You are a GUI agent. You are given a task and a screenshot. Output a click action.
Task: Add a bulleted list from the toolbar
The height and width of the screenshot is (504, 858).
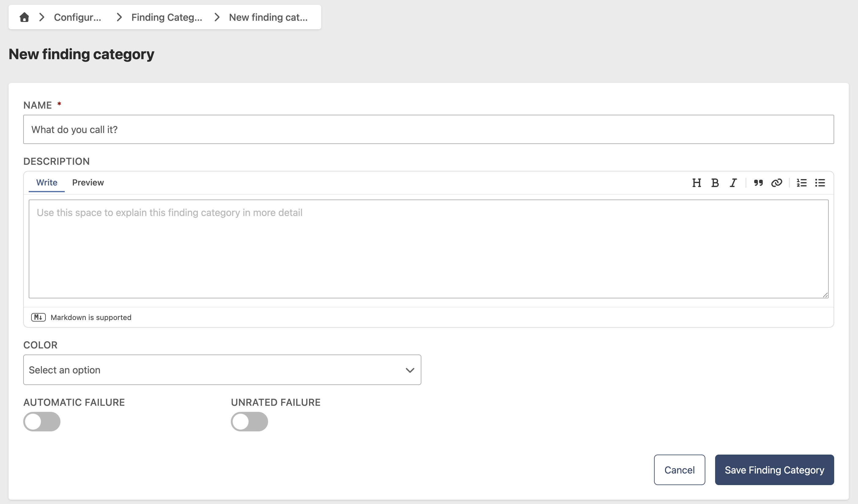point(820,183)
